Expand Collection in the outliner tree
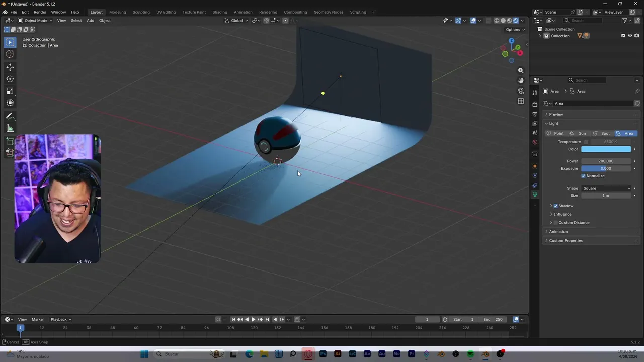Image resolution: width=644 pixels, height=362 pixels. click(540, 36)
